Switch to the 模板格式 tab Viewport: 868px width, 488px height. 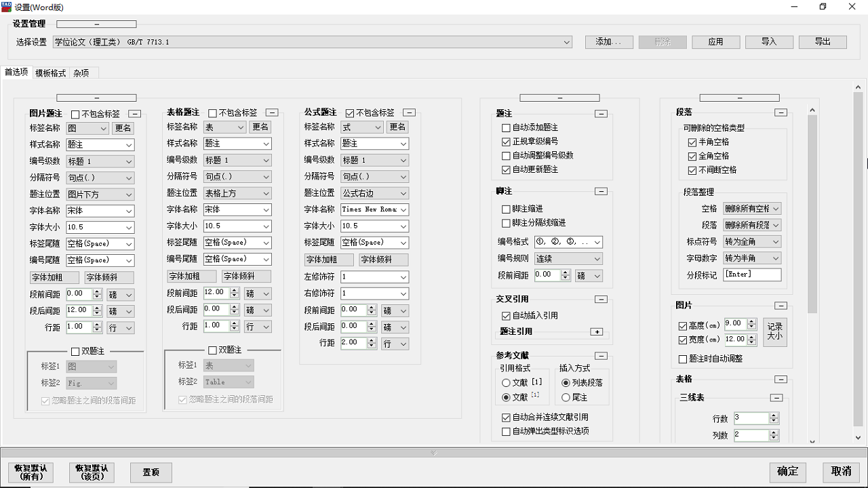(x=50, y=73)
